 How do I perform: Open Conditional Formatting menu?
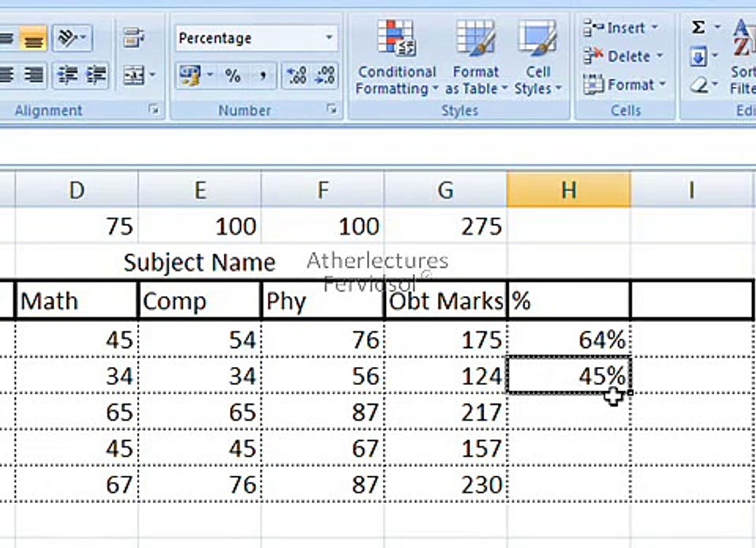[x=397, y=56]
